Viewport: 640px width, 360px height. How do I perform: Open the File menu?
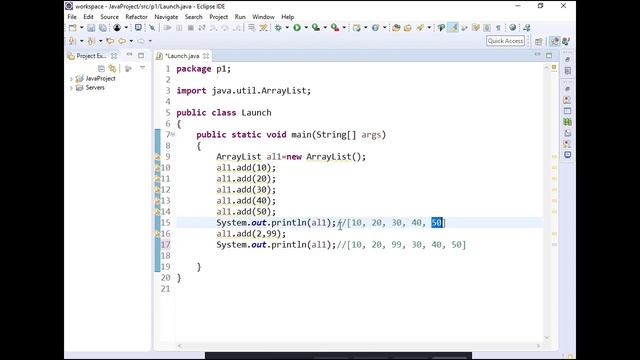coord(72,17)
